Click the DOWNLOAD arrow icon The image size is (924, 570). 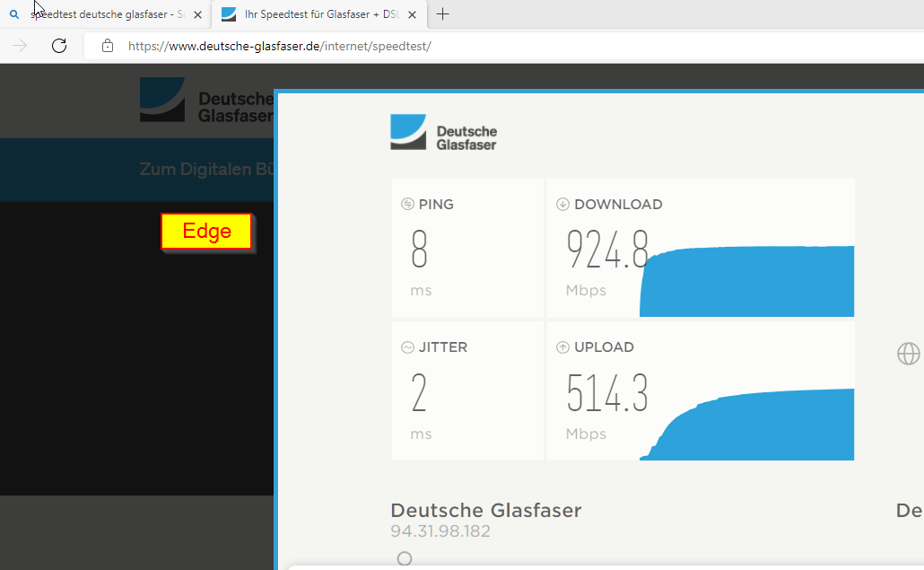(562, 204)
